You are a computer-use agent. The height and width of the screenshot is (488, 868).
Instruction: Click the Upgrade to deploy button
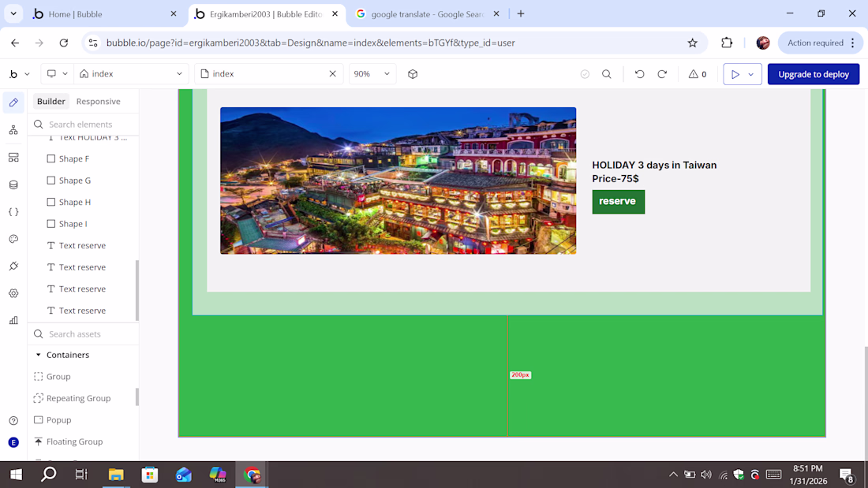(x=814, y=73)
